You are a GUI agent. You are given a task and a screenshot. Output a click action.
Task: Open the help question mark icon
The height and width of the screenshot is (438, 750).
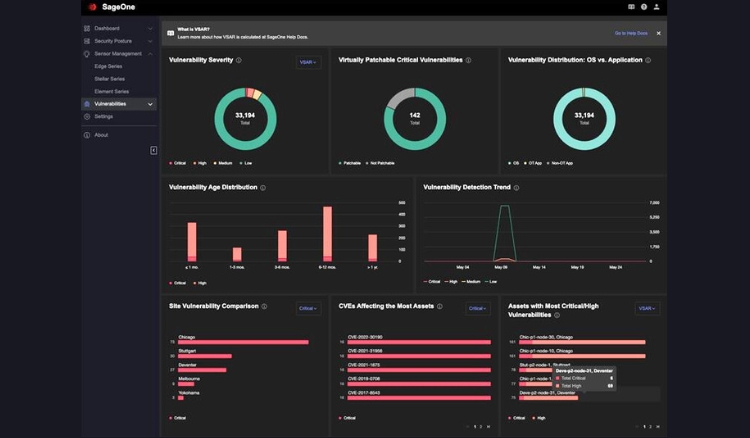pos(644,7)
